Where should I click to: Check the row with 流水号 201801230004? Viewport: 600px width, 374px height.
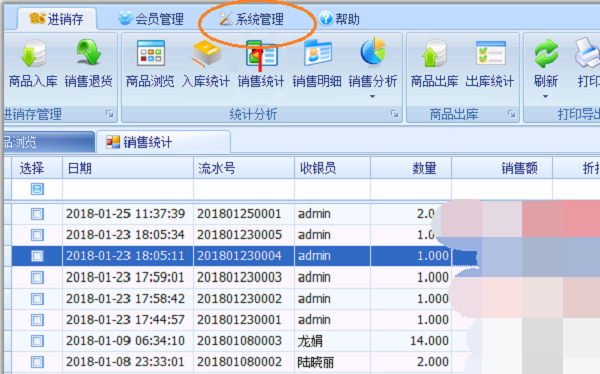(37, 256)
